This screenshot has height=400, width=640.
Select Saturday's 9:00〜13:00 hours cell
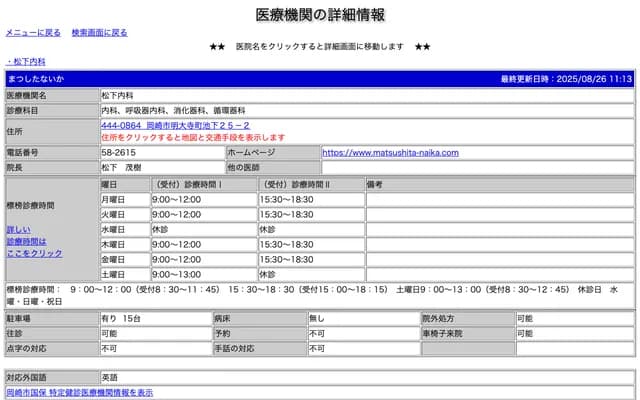coord(177,274)
